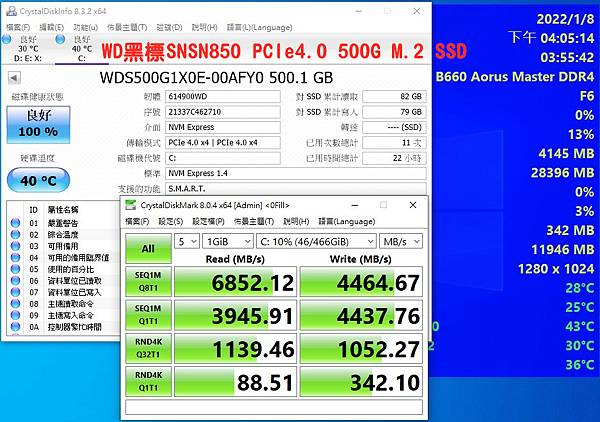600x422 pixels.
Task: Open the 佈景主題(T) menu in CrystalDiskInfo
Action: [127, 27]
